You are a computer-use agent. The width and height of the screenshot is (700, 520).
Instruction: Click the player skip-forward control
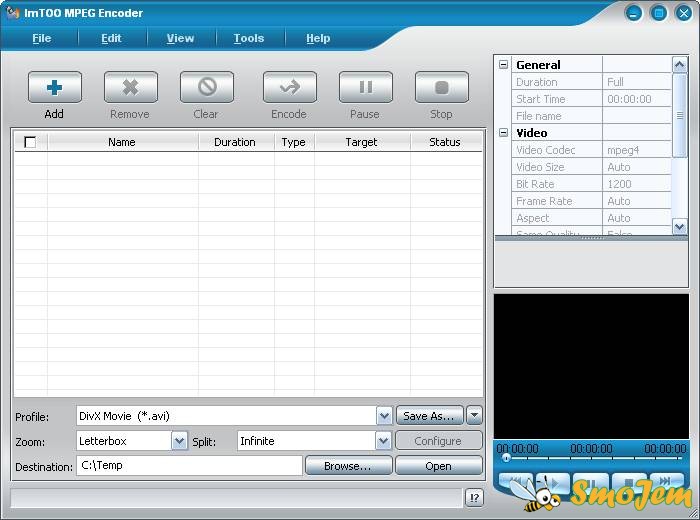pyautogui.click(x=666, y=481)
